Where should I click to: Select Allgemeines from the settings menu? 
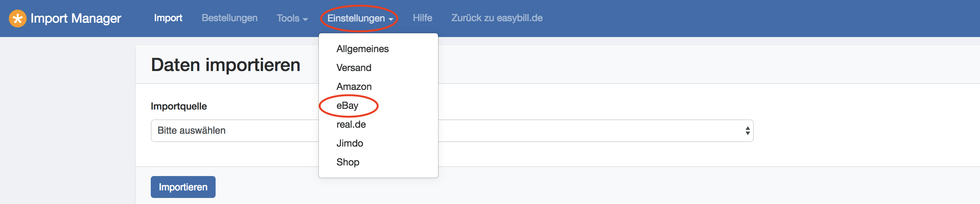362,49
